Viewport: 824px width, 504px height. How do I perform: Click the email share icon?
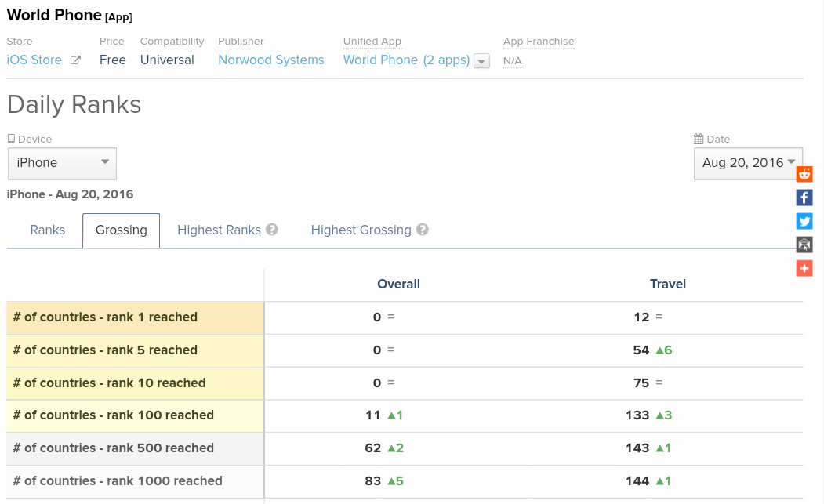pos(804,245)
